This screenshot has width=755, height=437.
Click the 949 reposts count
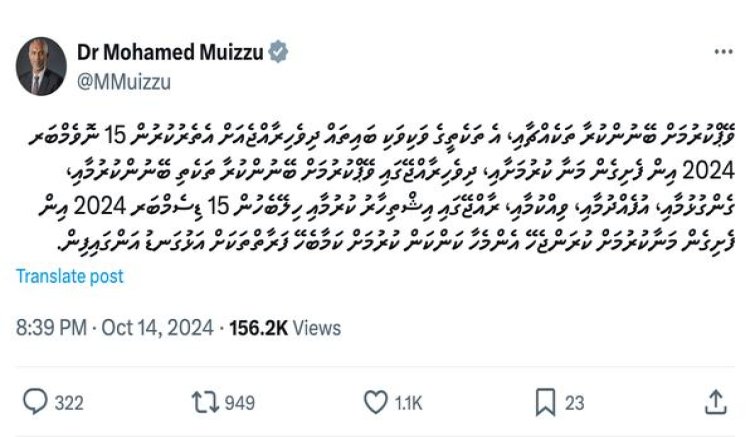pos(240,403)
